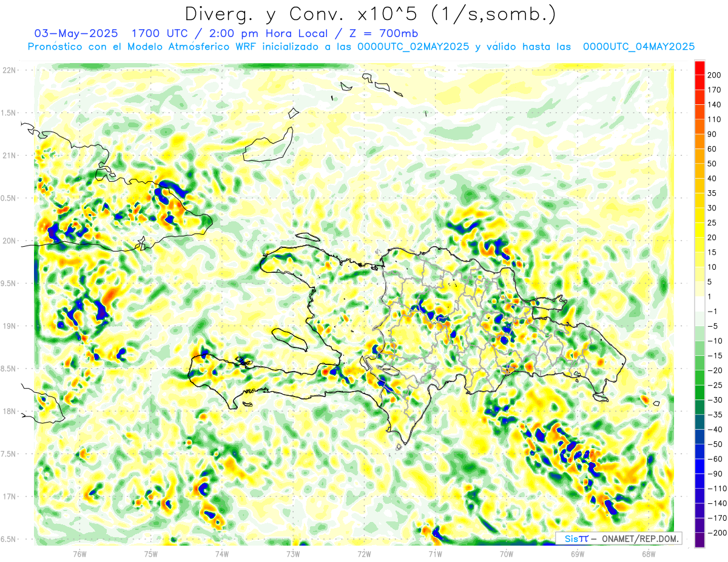Click the 0.5N latitude label
This screenshot has height=562, width=728.
pyautogui.click(x=9, y=198)
